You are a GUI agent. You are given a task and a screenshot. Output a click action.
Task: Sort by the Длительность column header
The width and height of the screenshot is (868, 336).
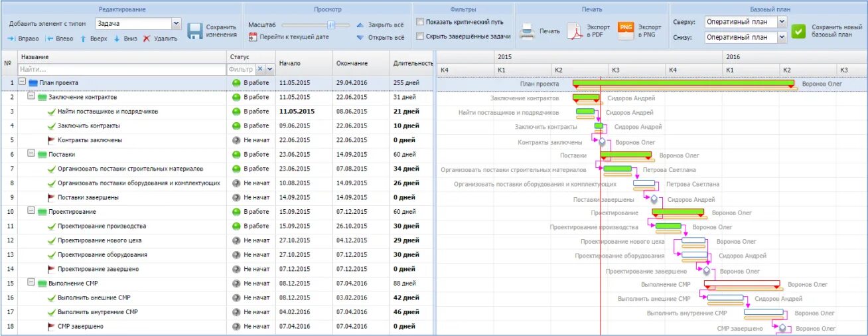coord(411,63)
